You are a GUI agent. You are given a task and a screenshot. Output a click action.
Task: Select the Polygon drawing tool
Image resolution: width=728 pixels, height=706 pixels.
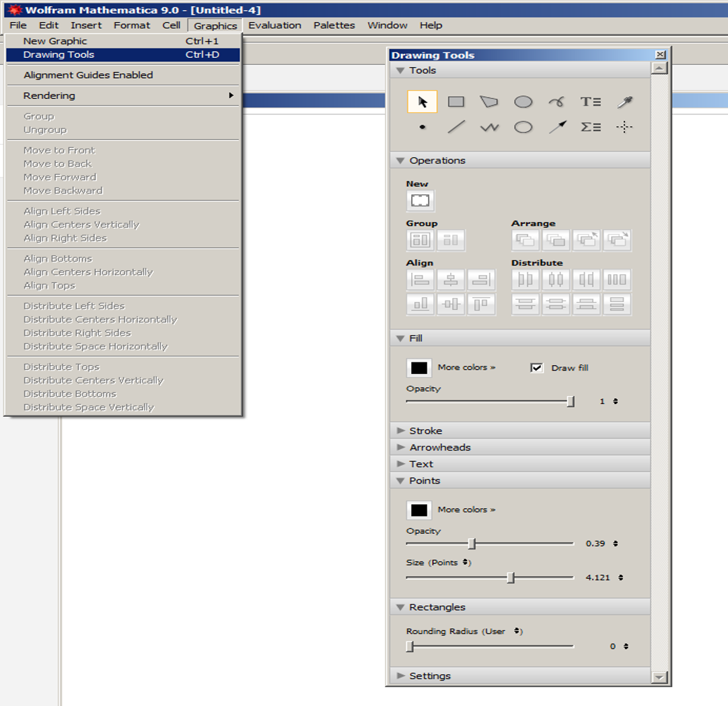(x=489, y=102)
